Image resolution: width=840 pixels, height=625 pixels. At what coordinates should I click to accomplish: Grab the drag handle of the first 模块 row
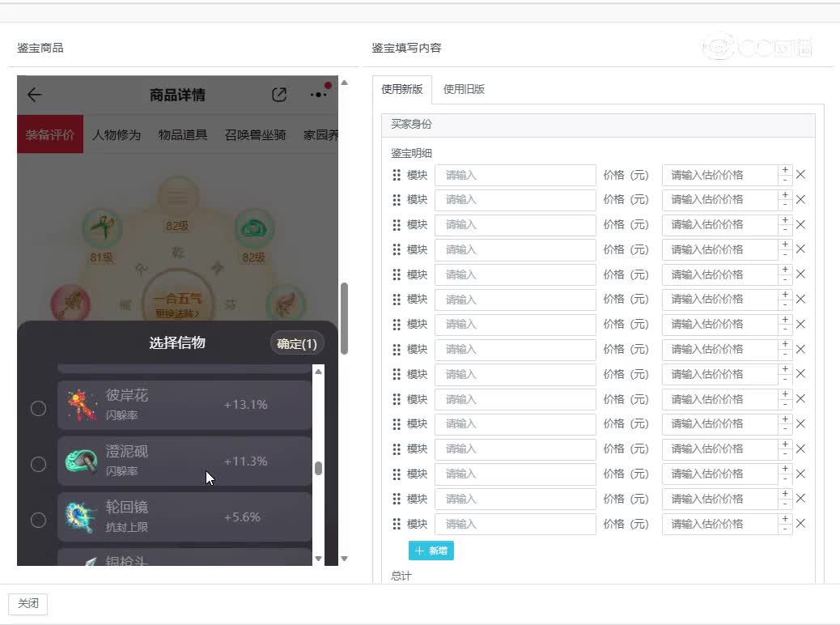(397, 176)
